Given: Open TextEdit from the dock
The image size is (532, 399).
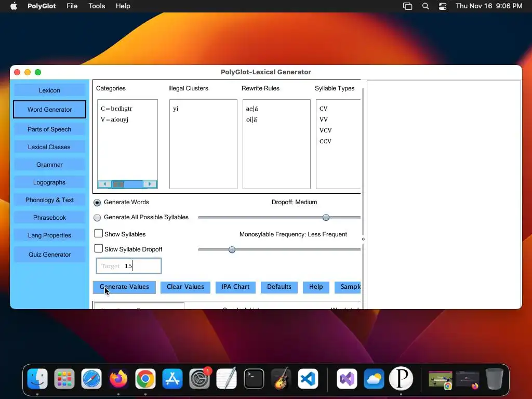Looking at the screenshot, I should (227, 379).
